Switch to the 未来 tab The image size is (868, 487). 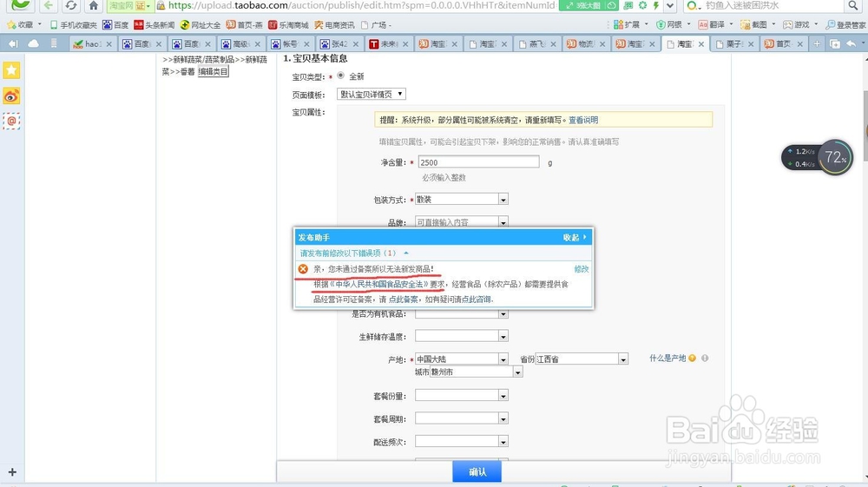point(389,43)
